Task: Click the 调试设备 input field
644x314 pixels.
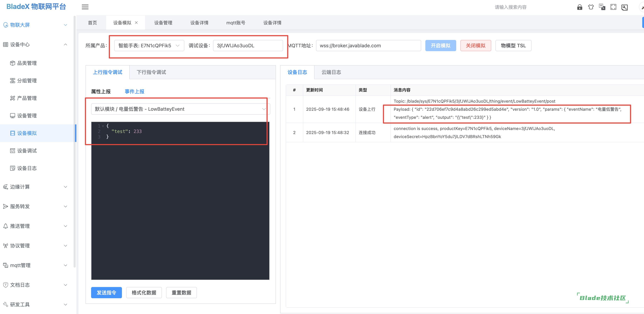Action: 248,46
